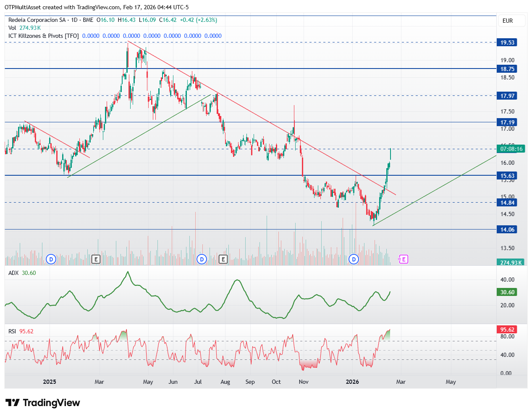Click the purple upcoming earnings E marker
This screenshot has height=417, width=532.
(403, 259)
